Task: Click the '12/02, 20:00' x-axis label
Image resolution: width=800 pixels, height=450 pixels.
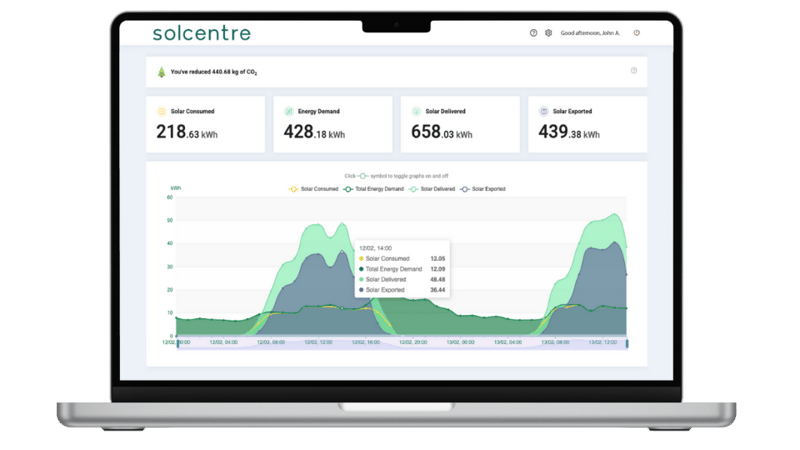Action: point(413,342)
